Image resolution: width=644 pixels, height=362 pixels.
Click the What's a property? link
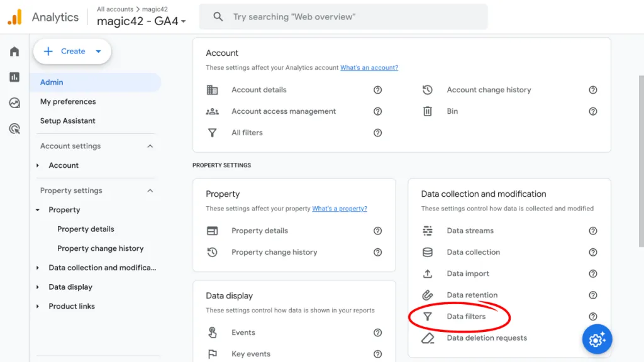(340, 209)
